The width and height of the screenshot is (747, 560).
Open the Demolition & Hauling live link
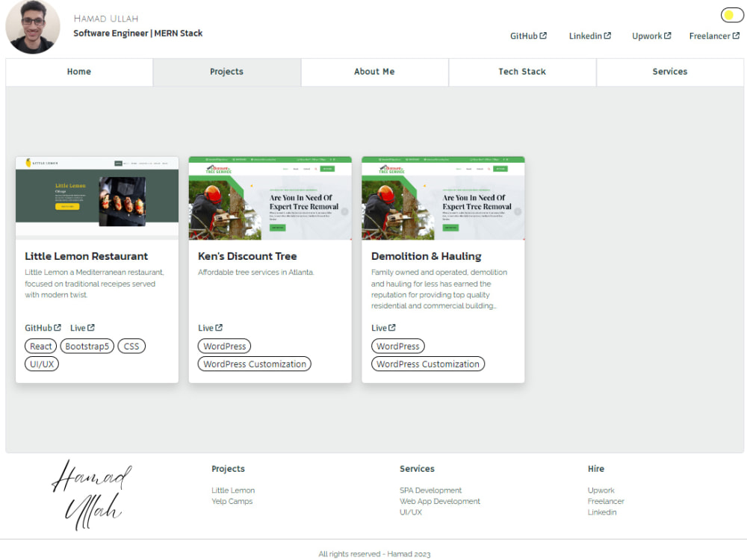[382, 327]
